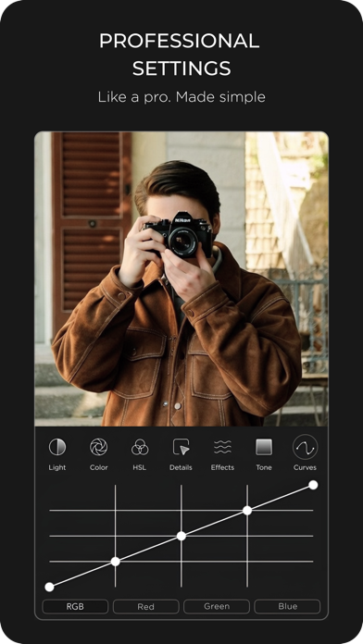Tap the photo of the man with the camera

[181, 279]
